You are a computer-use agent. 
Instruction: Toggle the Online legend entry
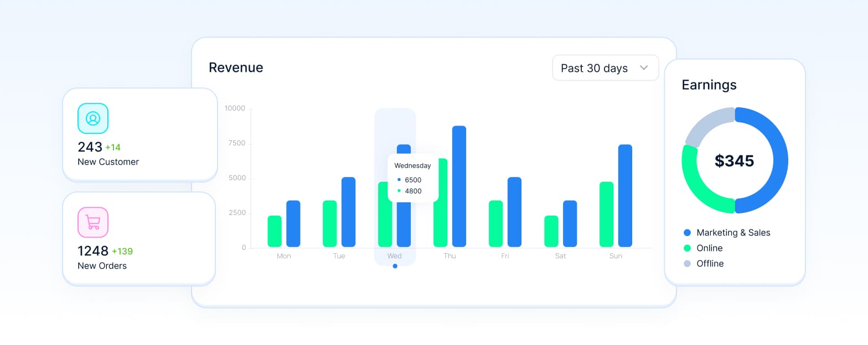(x=709, y=248)
